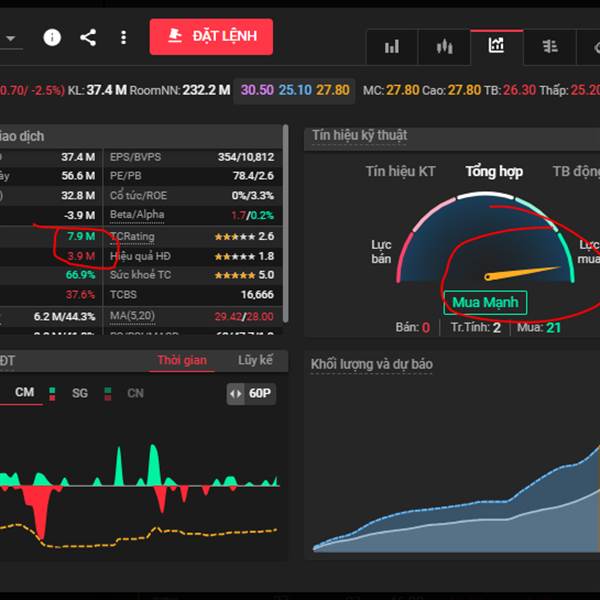Screen dimensions: 600x600
Task: Click the info circle icon
Action: (52, 37)
